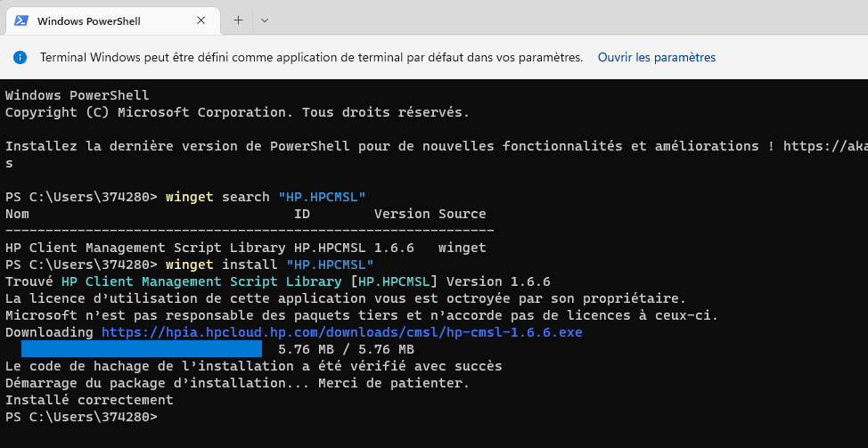This screenshot has height=448, width=868.
Task: Expand the new tab profile dropdown
Action: point(265,20)
